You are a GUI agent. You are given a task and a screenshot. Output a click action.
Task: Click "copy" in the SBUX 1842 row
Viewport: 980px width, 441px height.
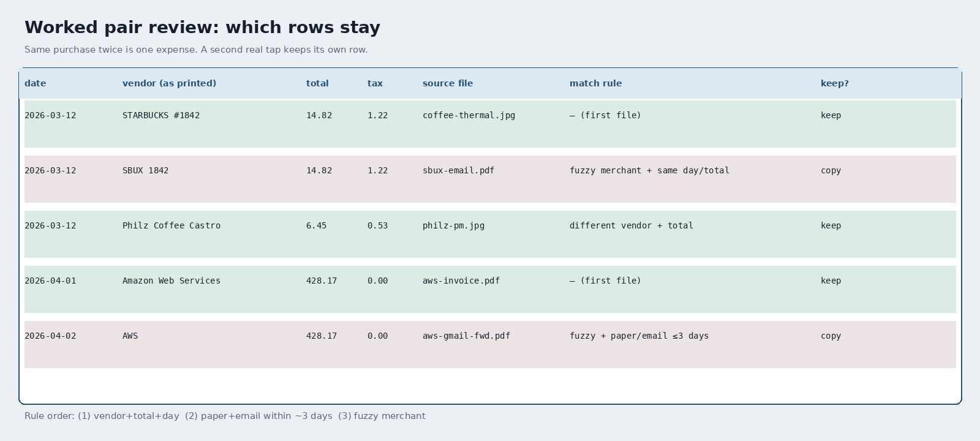coord(831,170)
